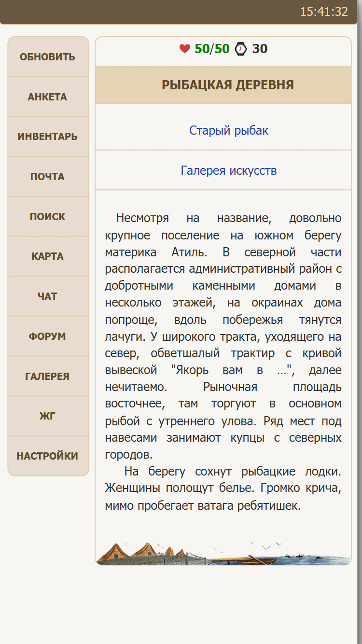Click the clock timer icon
362x644 pixels.
[x=240, y=49]
